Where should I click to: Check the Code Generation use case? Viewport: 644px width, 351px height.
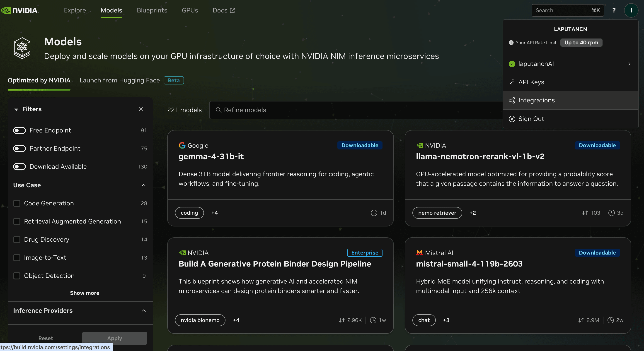17,203
